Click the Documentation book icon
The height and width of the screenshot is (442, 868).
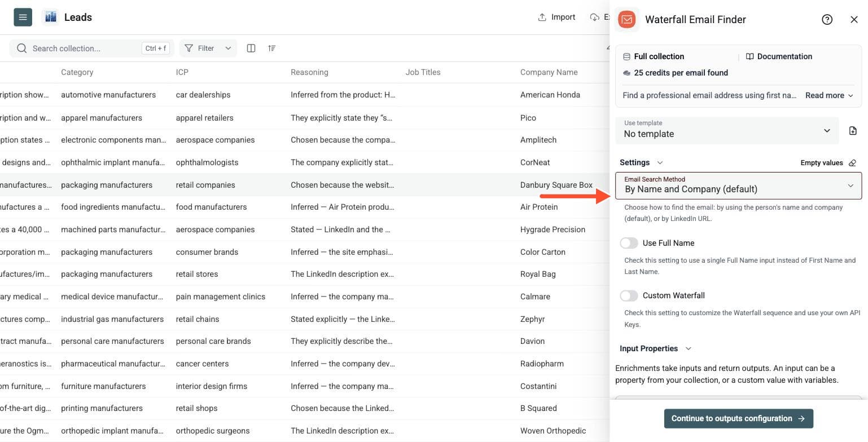[x=750, y=56]
